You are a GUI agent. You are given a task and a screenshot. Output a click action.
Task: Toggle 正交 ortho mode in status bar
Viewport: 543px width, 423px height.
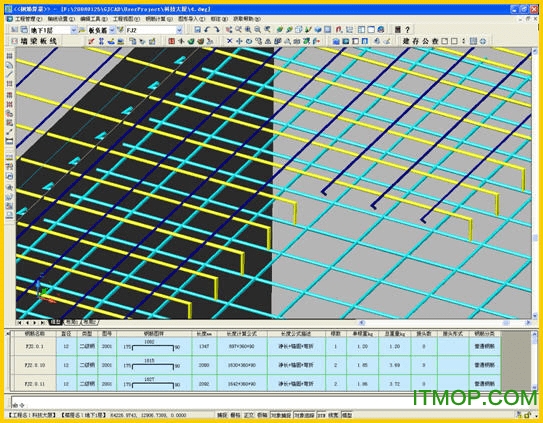[x=249, y=415]
